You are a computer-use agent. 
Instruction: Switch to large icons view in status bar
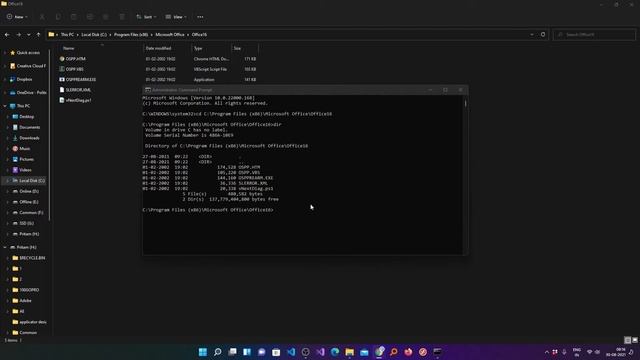[635, 340]
